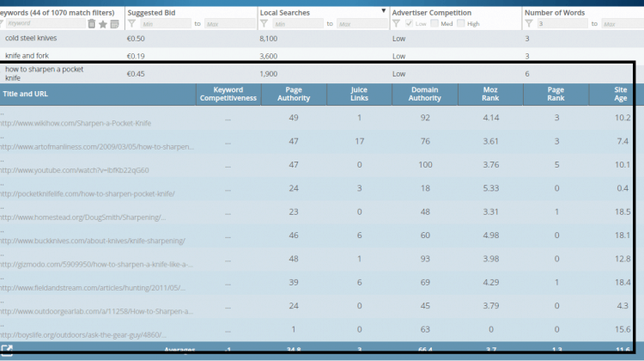The height and width of the screenshot is (361, 644).
Task: Focus the Number of Words Min field
Action: click(x=562, y=24)
